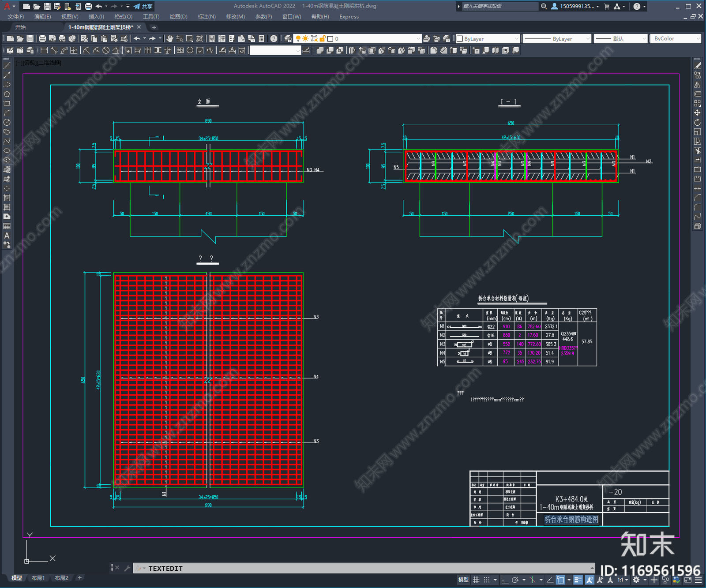Viewport: 706px width, 588px height.
Task: Select the Multiline Text tool
Action: (x=7, y=236)
